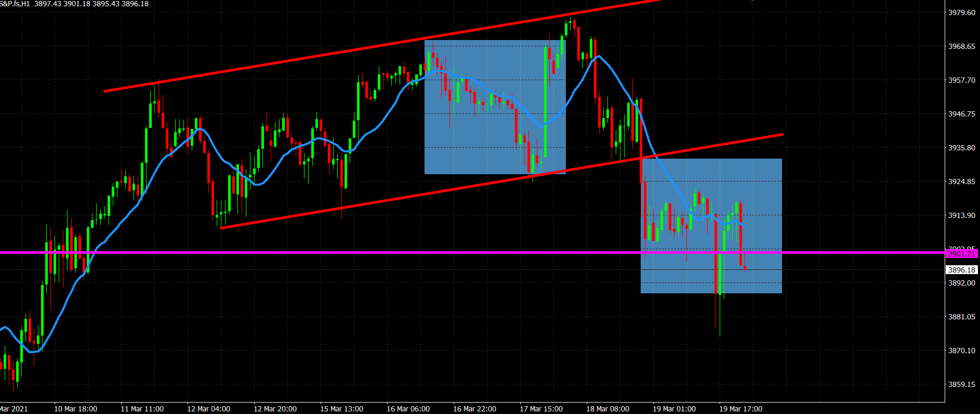Click the 3946.75 price axis label
The height and width of the screenshot is (414, 980).
click(x=961, y=114)
